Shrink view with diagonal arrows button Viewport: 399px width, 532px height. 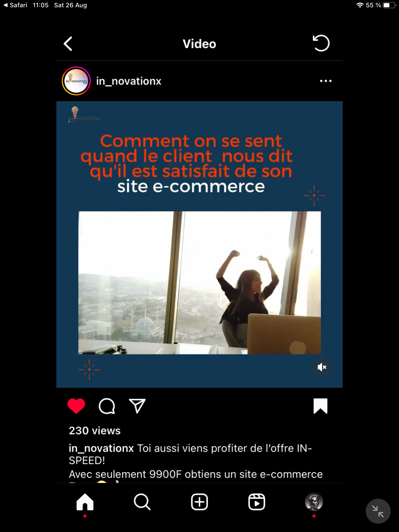tap(378, 511)
